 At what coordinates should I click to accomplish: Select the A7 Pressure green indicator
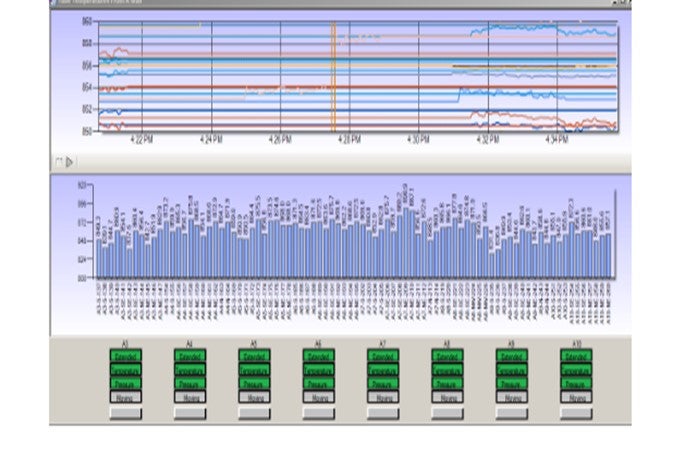click(x=383, y=383)
